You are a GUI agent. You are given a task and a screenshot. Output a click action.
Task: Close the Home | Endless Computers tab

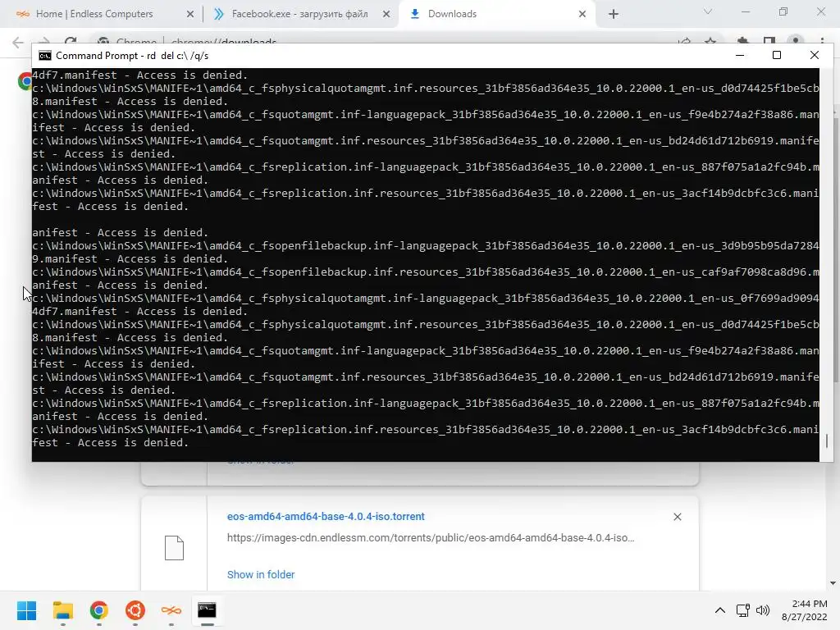(x=190, y=15)
